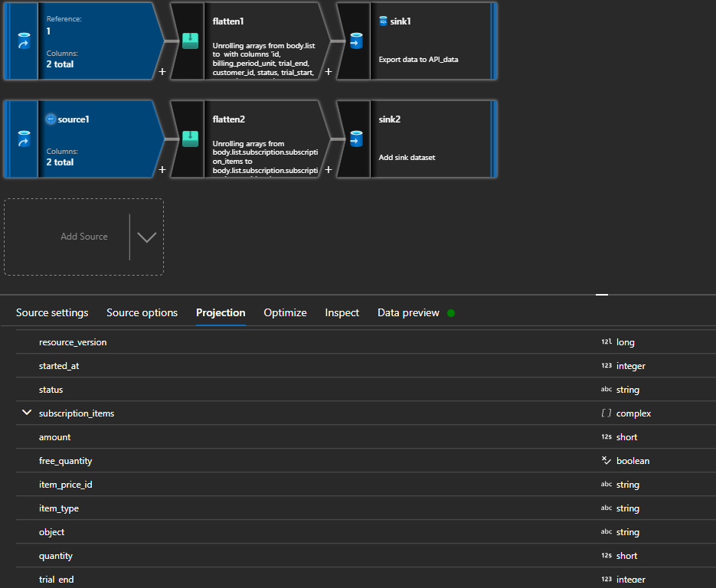
Task: Select the flatten1 node title
Action: [228, 21]
